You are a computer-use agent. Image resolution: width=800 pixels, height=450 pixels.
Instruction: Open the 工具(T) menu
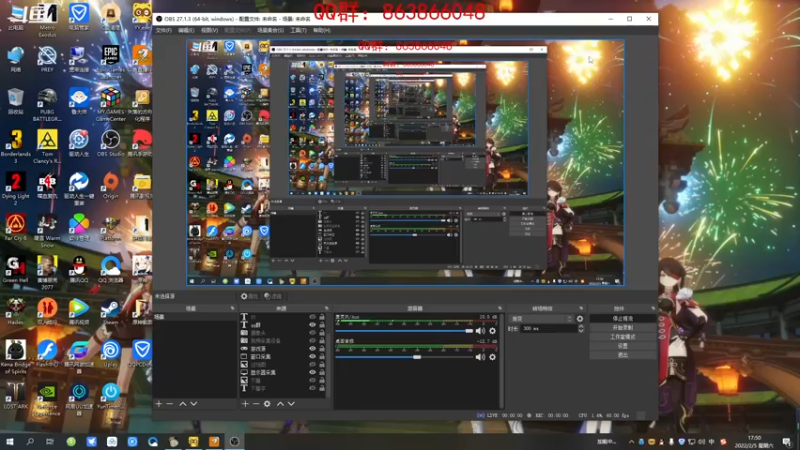click(298, 31)
